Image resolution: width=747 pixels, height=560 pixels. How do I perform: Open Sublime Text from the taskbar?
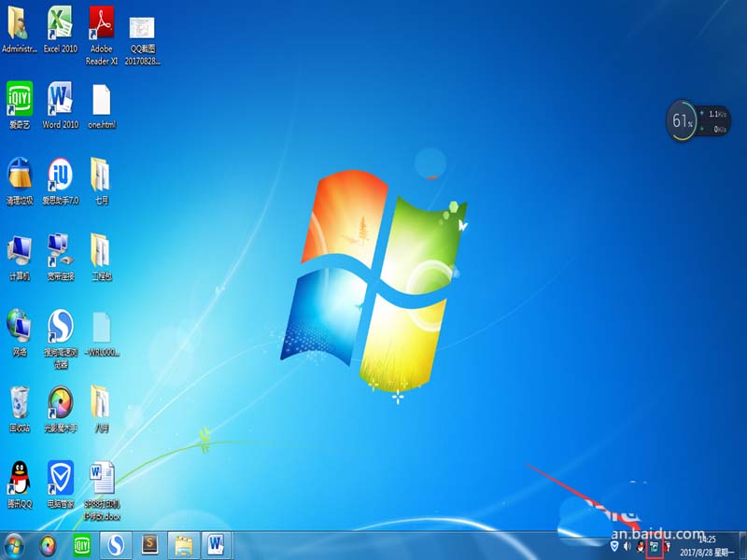click(x=150, y=545)
